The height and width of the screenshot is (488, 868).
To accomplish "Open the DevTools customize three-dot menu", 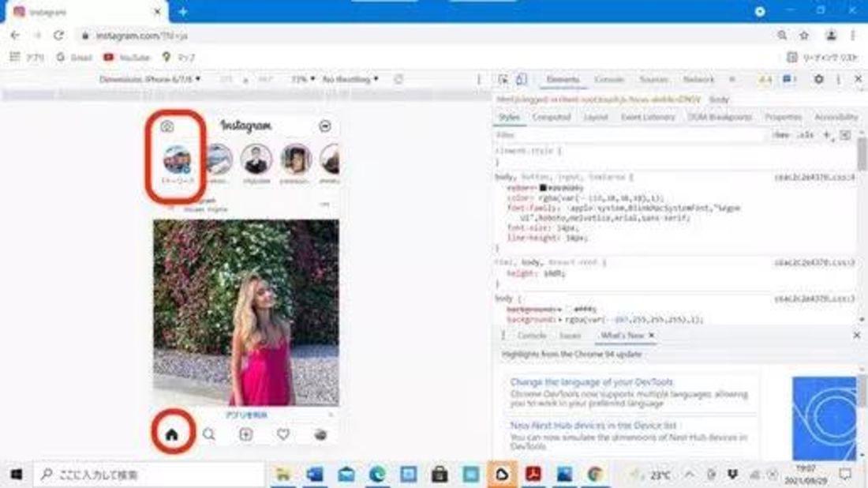I will (839, 80).
